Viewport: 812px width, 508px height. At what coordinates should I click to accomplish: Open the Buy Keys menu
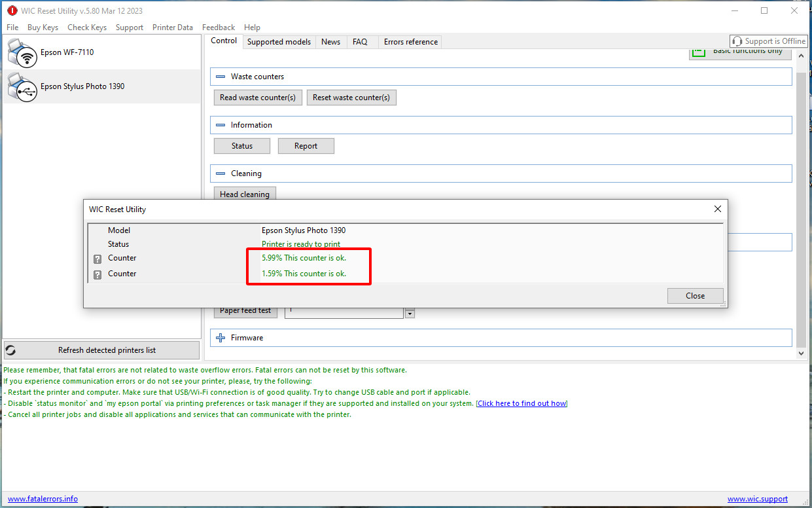pos(43,27)
